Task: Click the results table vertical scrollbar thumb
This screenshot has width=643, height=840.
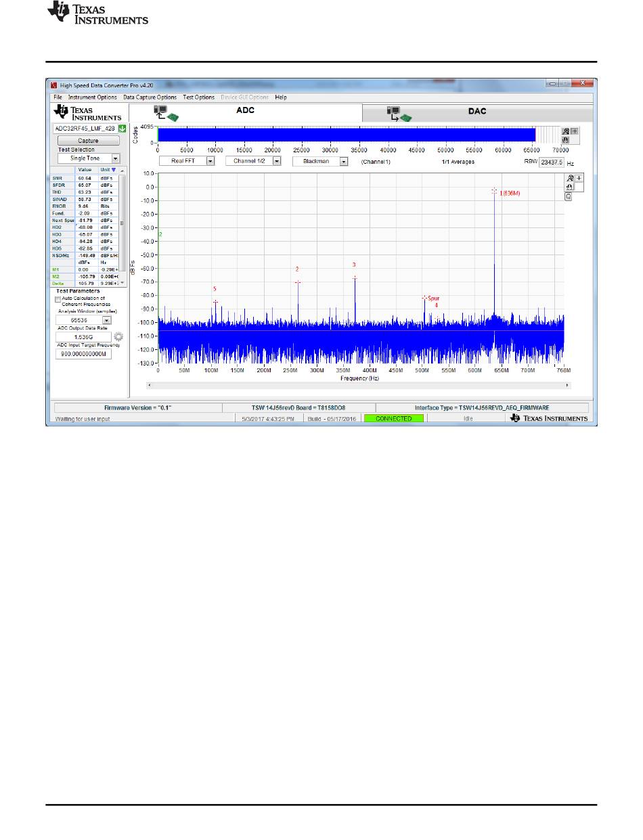Action: tap(123, 222)
